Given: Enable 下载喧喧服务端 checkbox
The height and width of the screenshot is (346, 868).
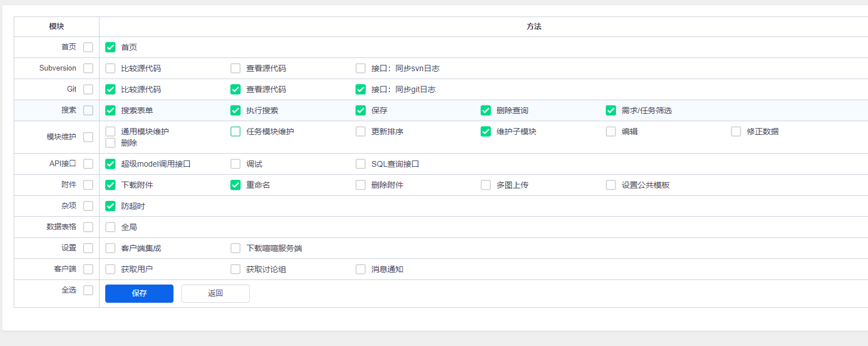Looking at the screenshot, I should point(235,248).
